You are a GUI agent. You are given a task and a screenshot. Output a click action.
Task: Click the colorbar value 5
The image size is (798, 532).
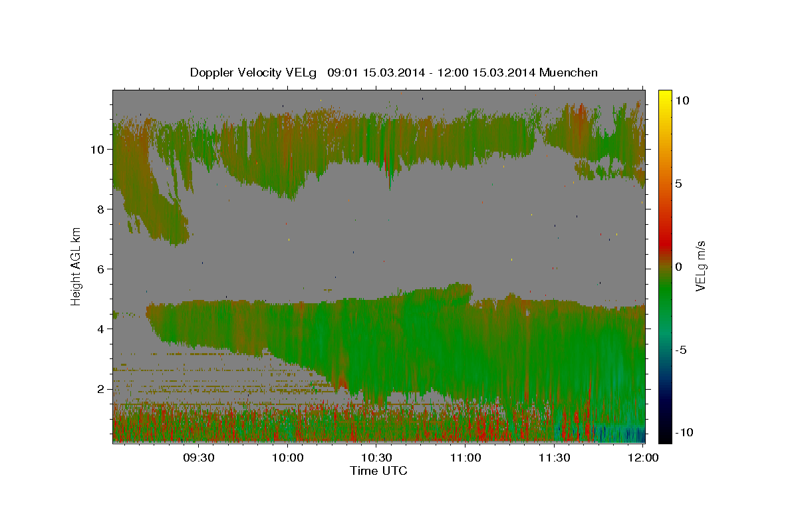tap(679, 184)
